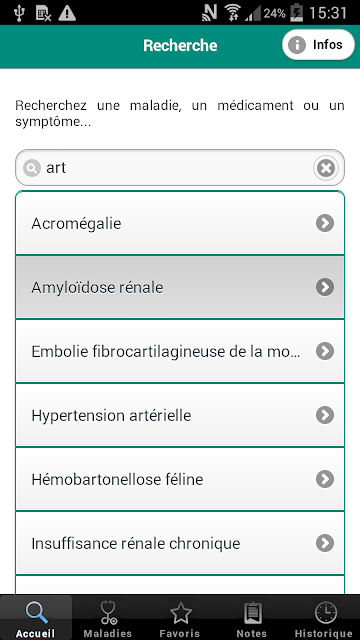Open the Favoris star tab
The width and height of the screenshot is (360, 640).
pos(180,618)
